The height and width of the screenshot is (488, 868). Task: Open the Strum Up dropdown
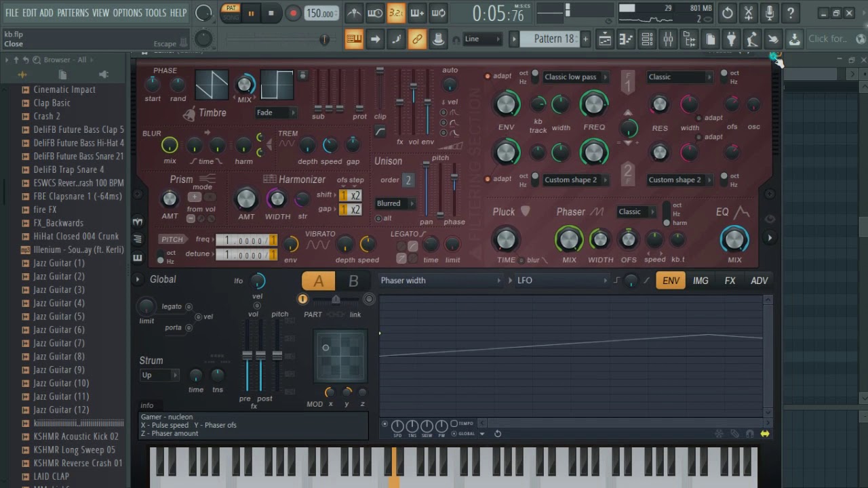(159, 375)
